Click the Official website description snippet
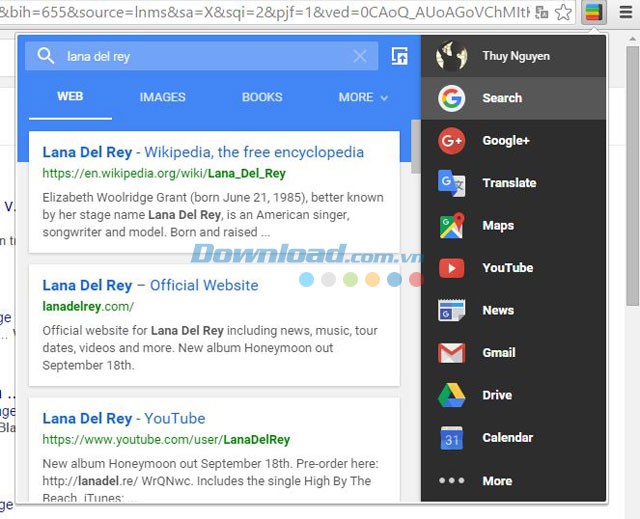 point(210,348)
